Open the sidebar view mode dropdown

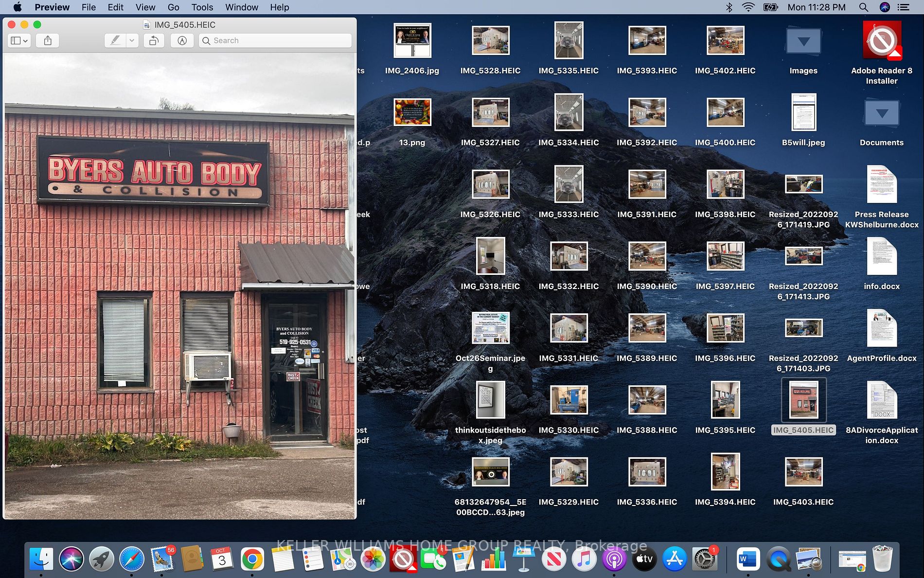click(19, 40)
